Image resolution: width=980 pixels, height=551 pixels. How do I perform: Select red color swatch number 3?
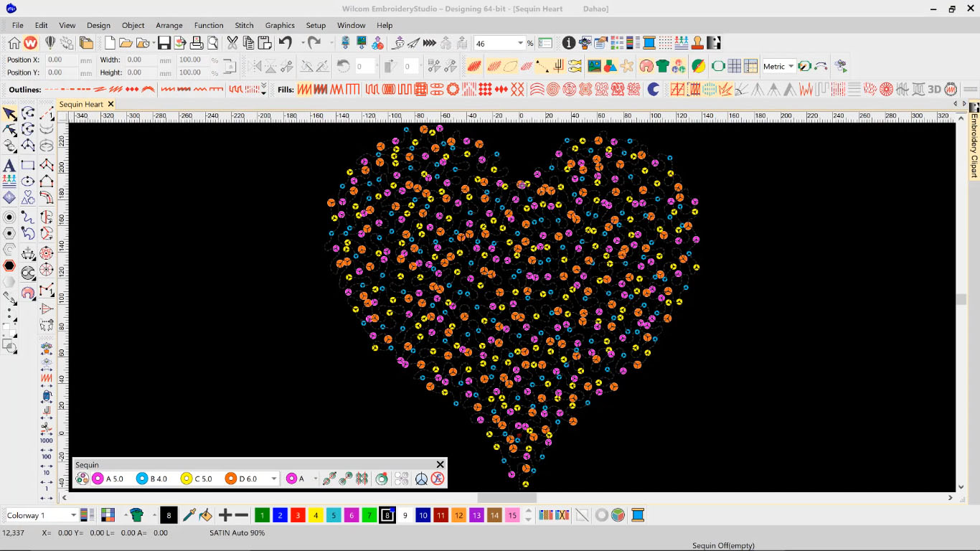298,515
